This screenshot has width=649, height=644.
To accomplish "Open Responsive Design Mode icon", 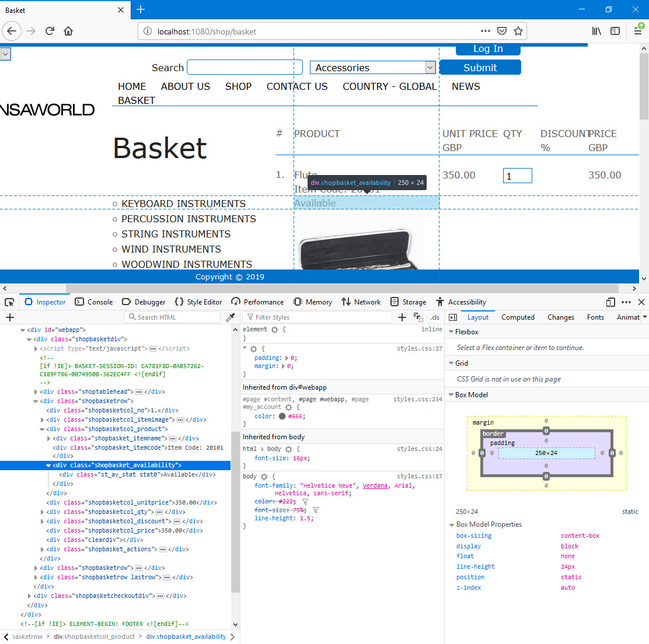I will coord(610,302).
